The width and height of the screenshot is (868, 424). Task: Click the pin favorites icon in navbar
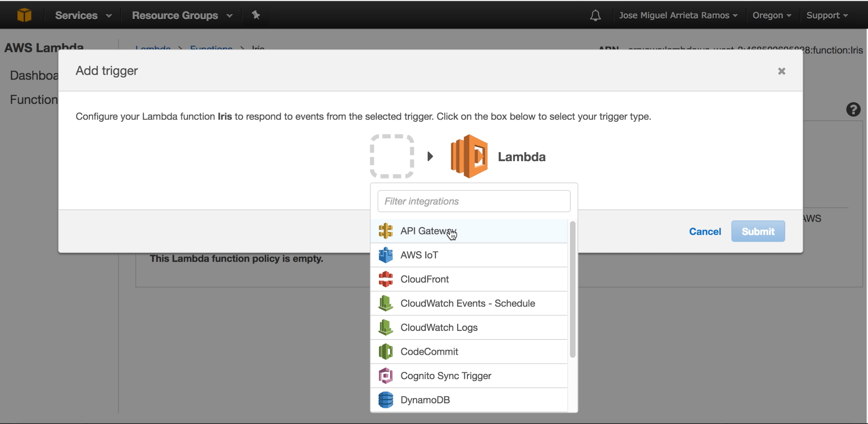pyautogui.click(x=256, y=15)
